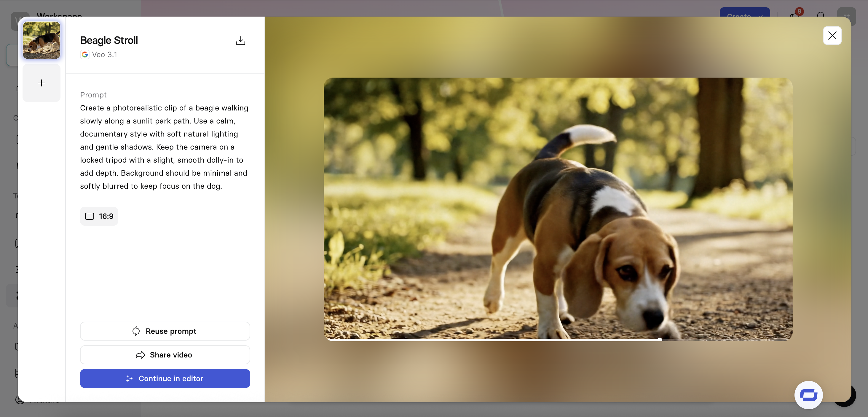This screenshot has width=868, height=417.
Task: Click the Veo 3.1 model label
Action: tap(104, 54)
